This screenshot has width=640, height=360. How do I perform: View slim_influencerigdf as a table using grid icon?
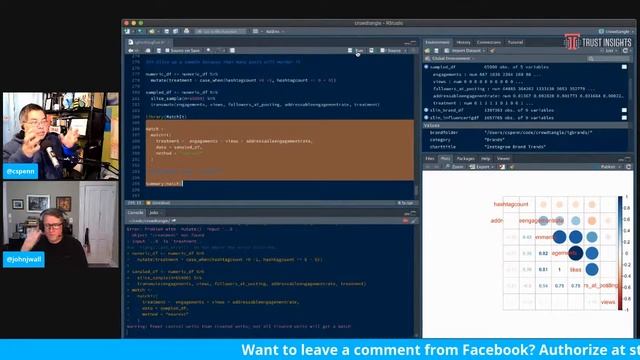(x=624, y=118)
